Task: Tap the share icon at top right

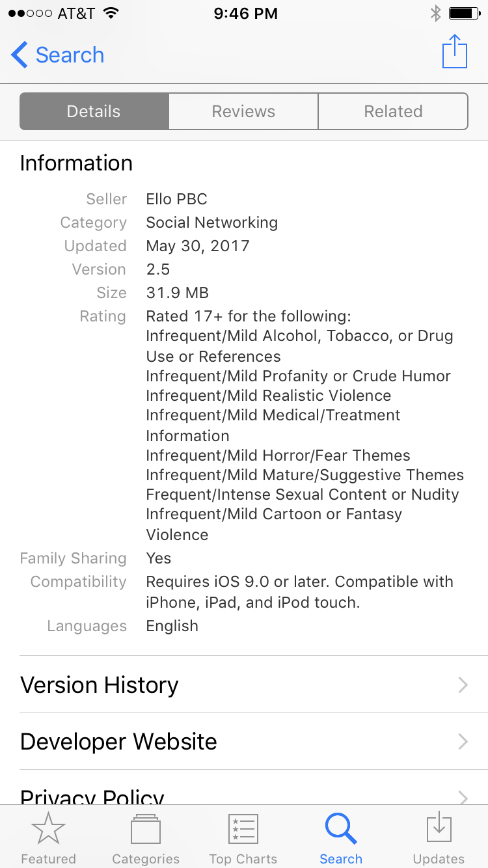Action: click(x=455, y=51)
